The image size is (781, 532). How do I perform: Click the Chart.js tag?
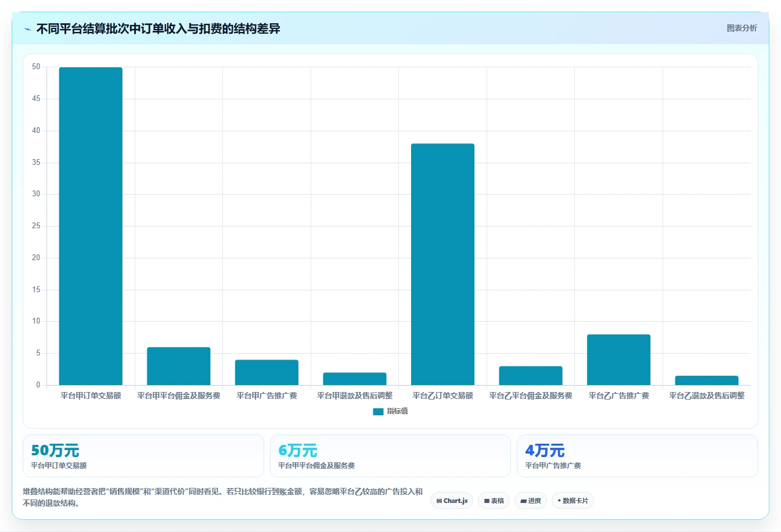tap(452, 501)
